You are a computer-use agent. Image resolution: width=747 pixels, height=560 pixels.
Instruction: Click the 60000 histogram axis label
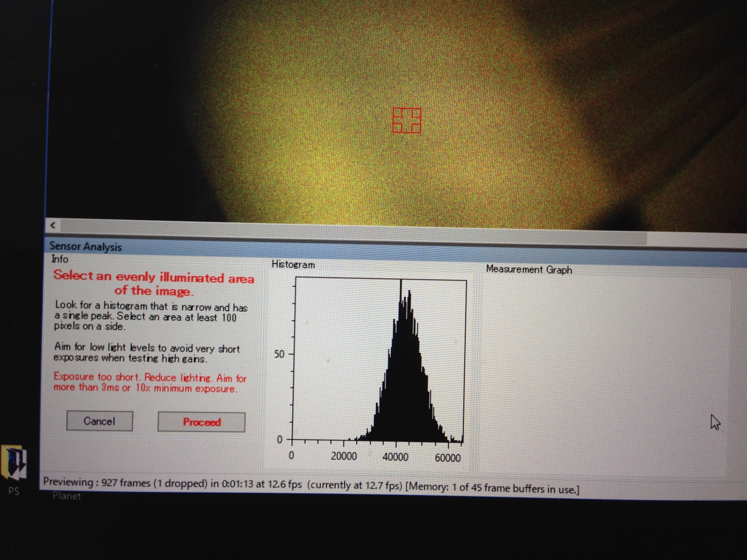click(448, 458)
